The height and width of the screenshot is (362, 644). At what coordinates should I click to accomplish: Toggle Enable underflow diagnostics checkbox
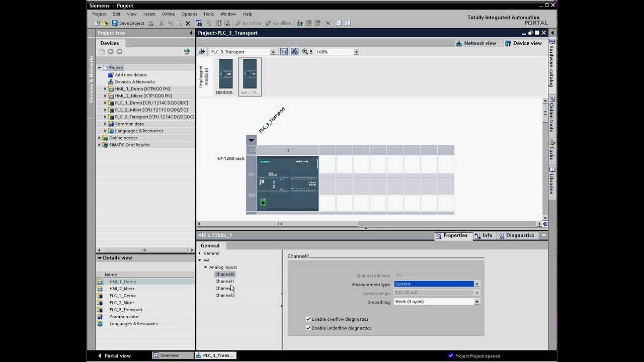coord(308,328)
